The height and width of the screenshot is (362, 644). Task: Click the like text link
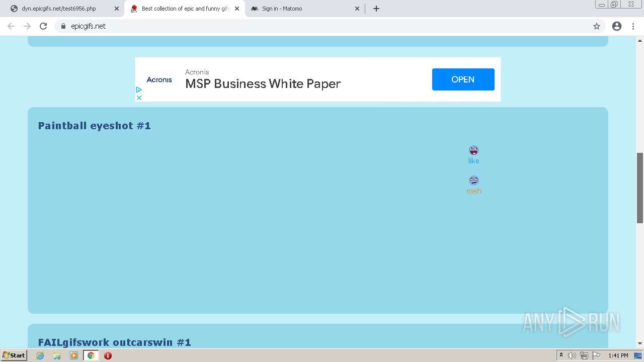(474, 161)
